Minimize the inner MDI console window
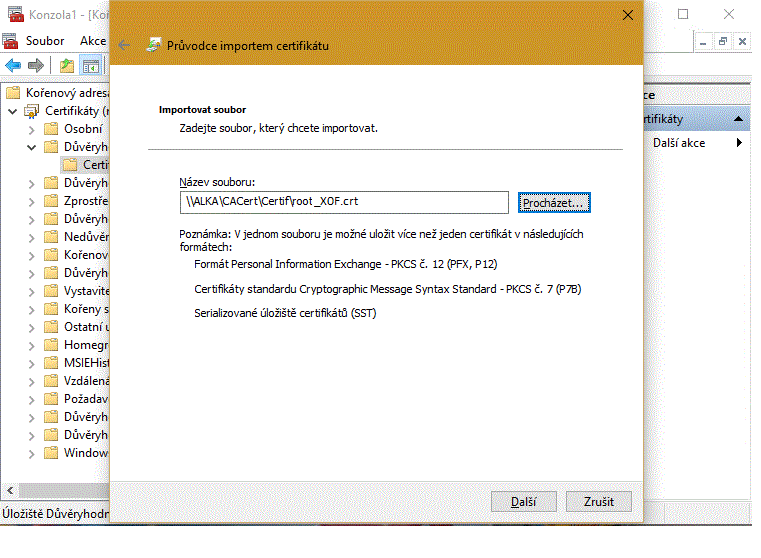 (702, 41)
